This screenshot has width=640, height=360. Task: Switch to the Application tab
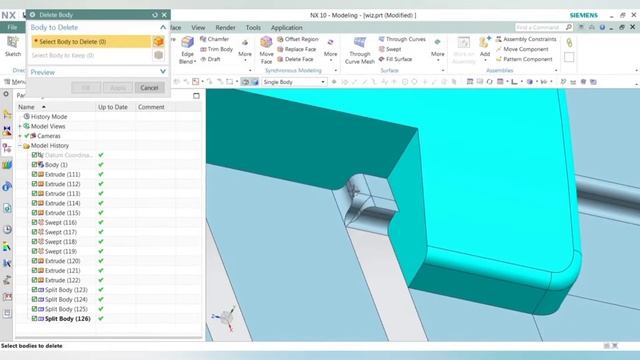287,28
